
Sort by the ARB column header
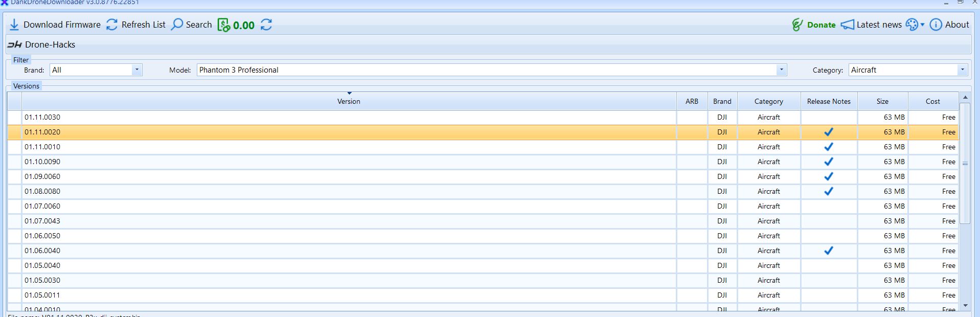(x=692, y=101)
